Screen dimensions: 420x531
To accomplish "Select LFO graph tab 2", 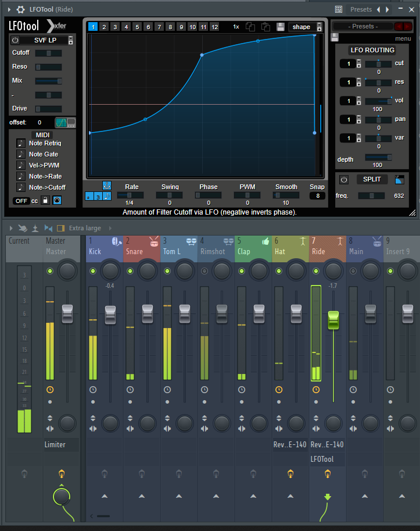I will pos(104,27).
